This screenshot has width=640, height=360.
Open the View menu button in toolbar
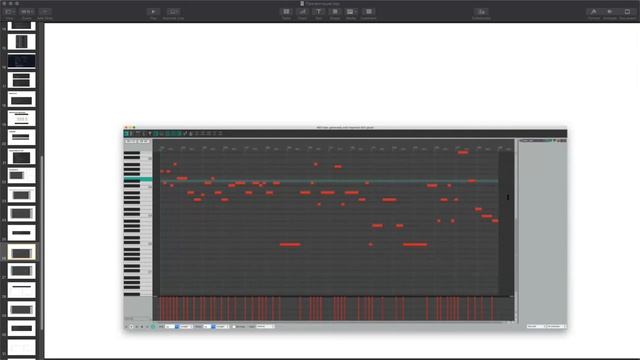point(9,12)
